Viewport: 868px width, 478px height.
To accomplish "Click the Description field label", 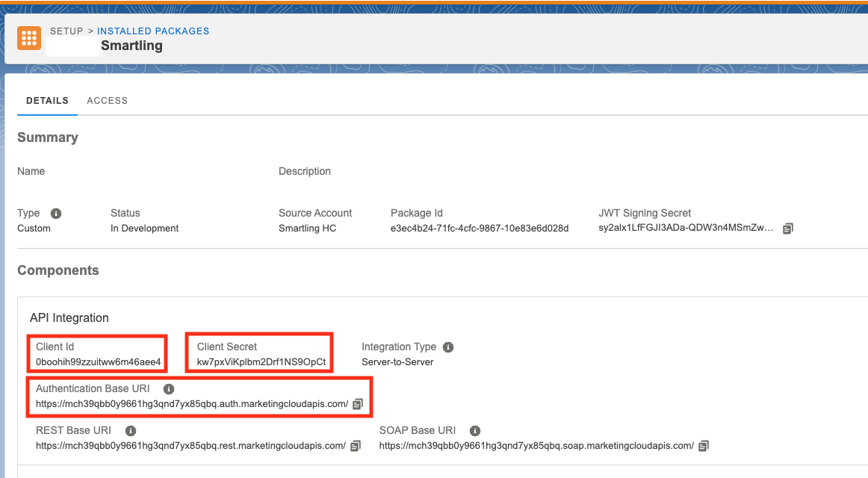I will 305,172.
